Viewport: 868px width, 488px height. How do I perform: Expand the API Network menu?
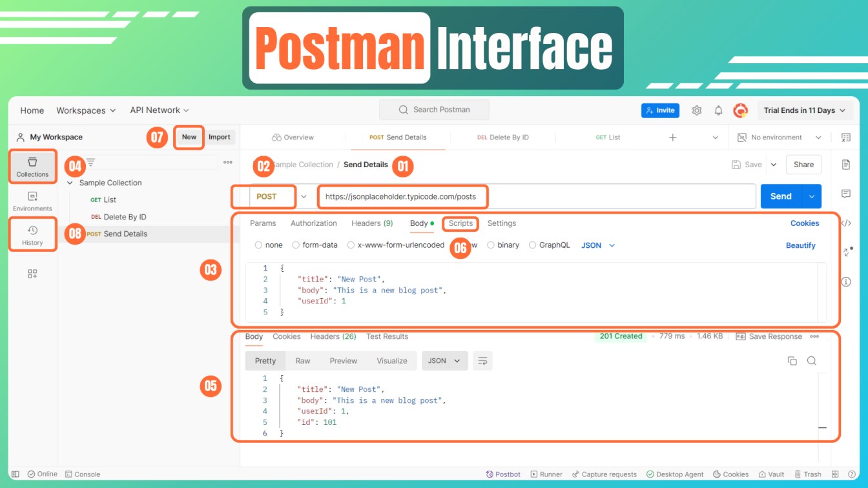[160, 110]
